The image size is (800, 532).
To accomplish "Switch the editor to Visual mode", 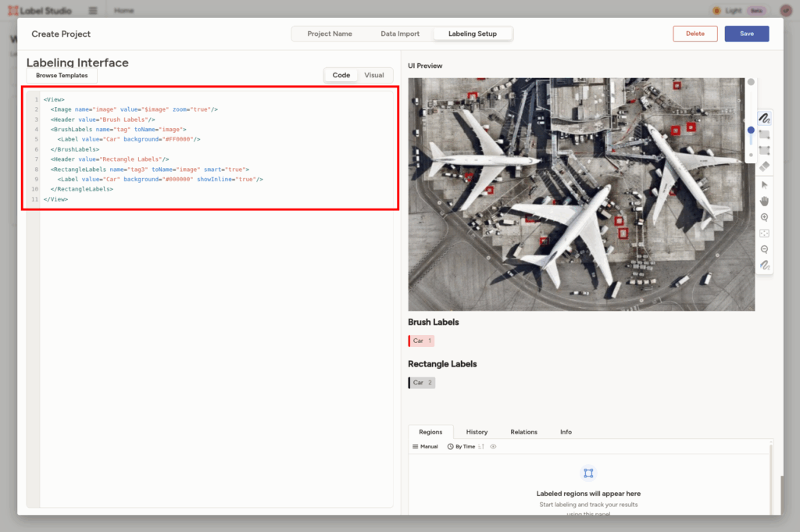I will tap(374, 75).
